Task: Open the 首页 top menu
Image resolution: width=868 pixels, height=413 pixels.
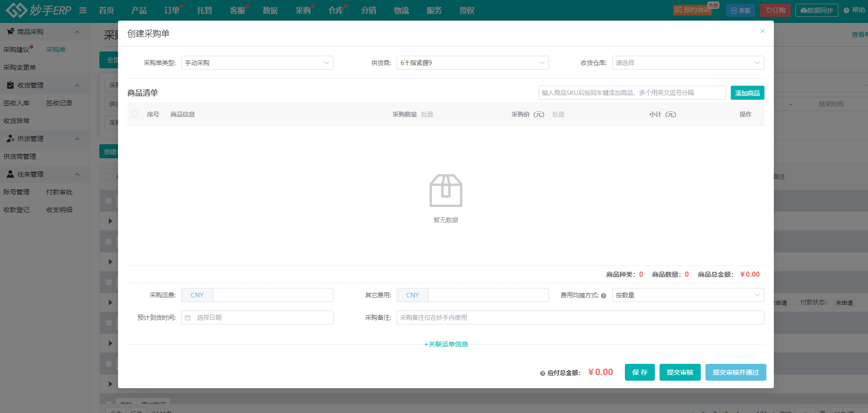Action: (x=106, y=10)
